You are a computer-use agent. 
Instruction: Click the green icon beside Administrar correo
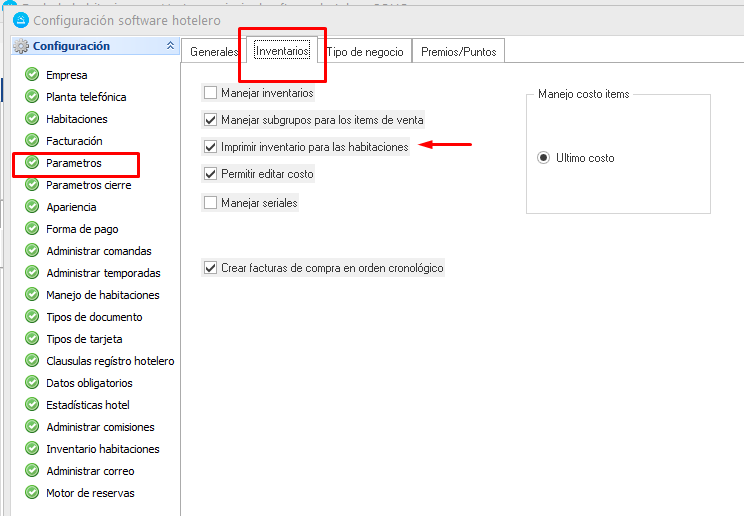tap(32, 471)
